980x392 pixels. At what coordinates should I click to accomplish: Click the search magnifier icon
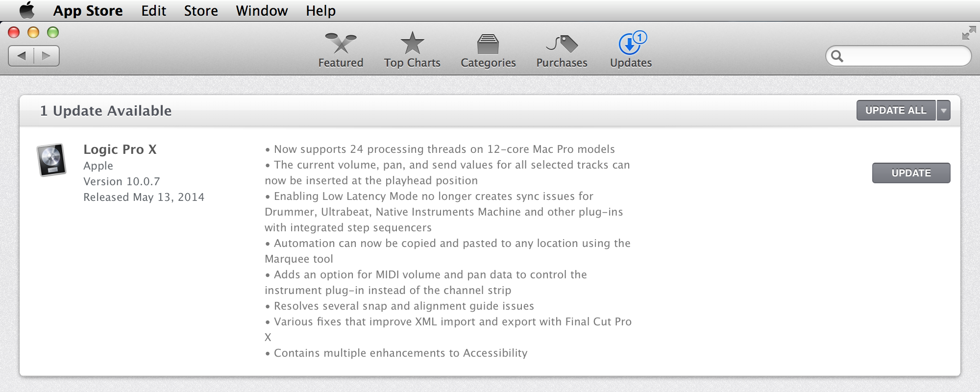click(x=837, y=56)
